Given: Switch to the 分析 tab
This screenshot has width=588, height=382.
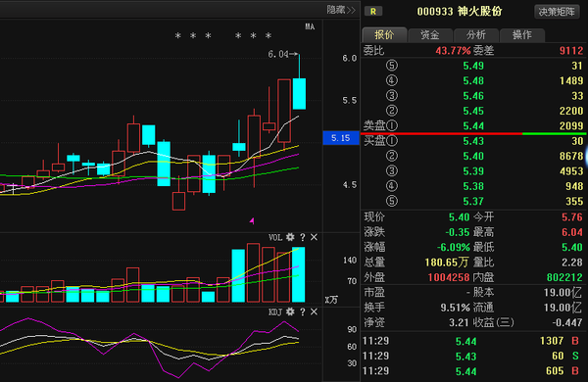Looking at the screenshot, I should (476, 35).
